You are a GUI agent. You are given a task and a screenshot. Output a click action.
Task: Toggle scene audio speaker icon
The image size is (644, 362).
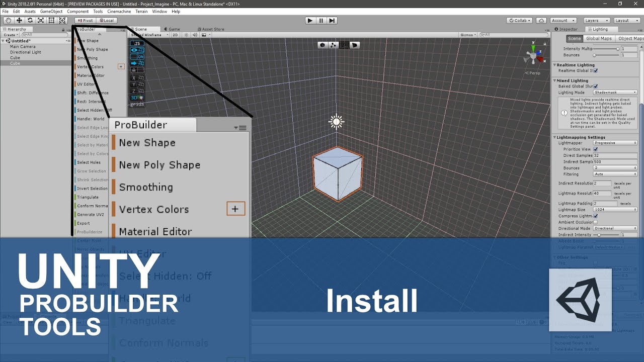pos(195,35)
